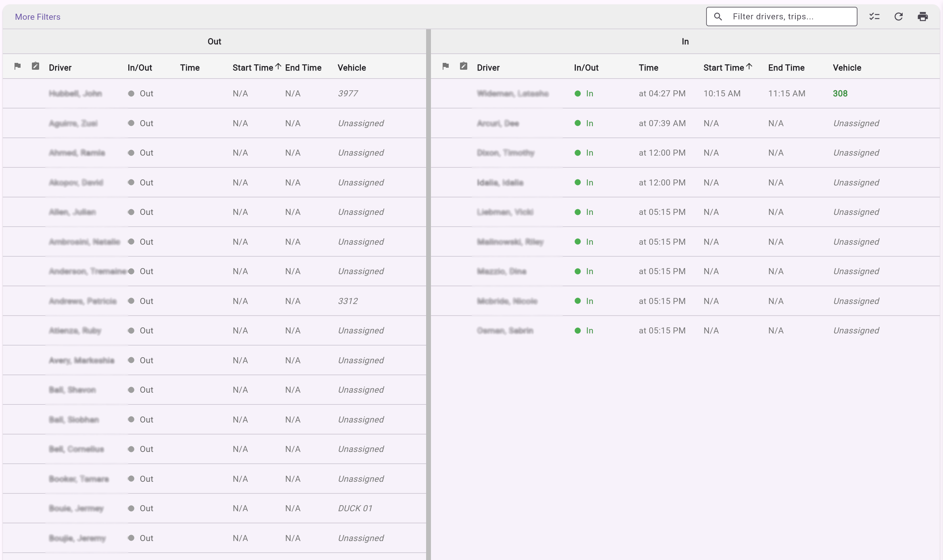Open the column selection checklist icon
The height and width of the screenshot is (560, 943).
click(x=874, y=17)
